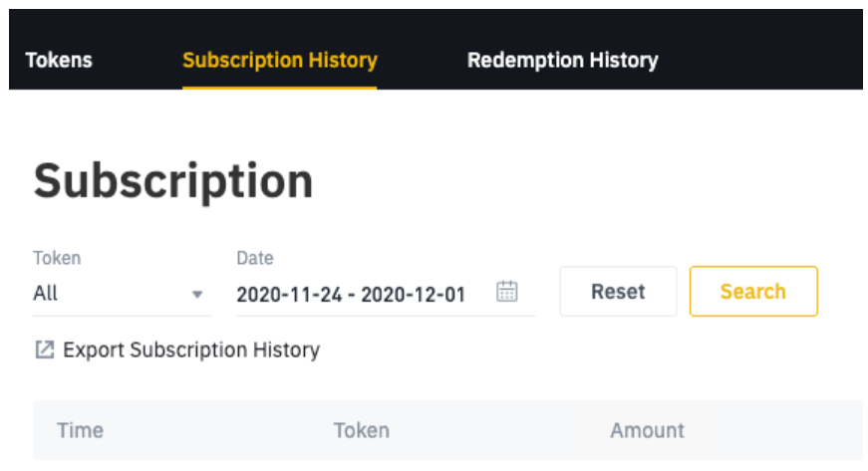Viewport: 868px width, 471px height.
Task: Select the Subscription History tab
Action: click(280, 60)
